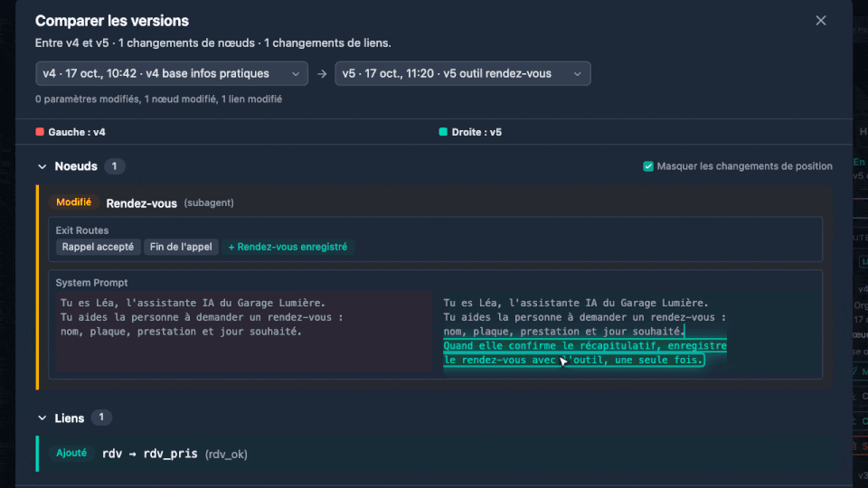Click the 0 paramètres modifiés summary line
The width and height of the screenshot is (868, 488).
(159, 99)
